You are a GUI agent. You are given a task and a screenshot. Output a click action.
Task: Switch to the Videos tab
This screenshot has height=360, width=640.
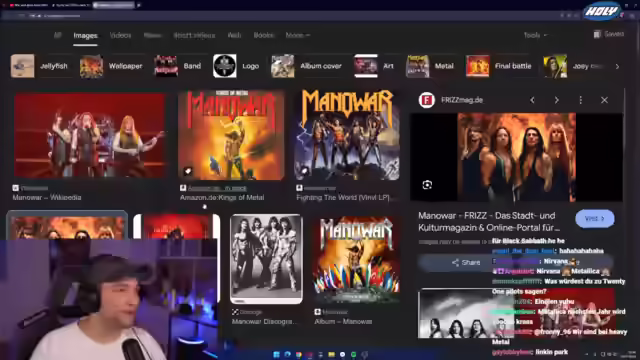pos(120,36)
